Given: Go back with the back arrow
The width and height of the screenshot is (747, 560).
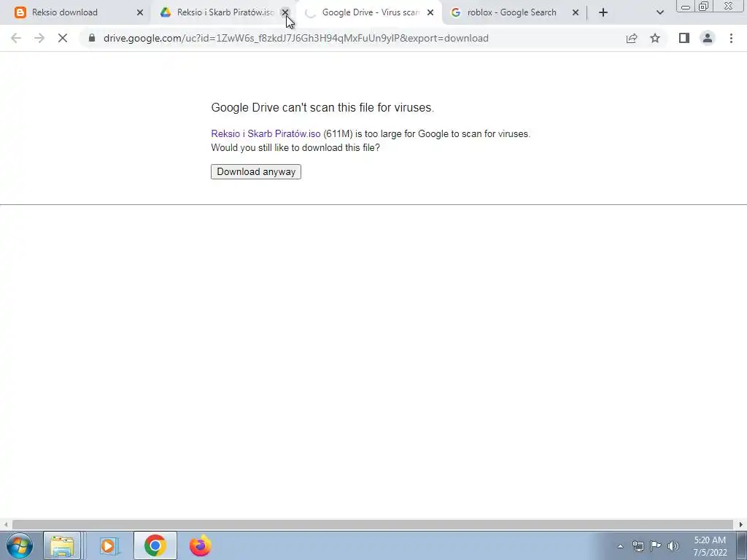Looking at the screenshot, I should [x=16, y=38].
